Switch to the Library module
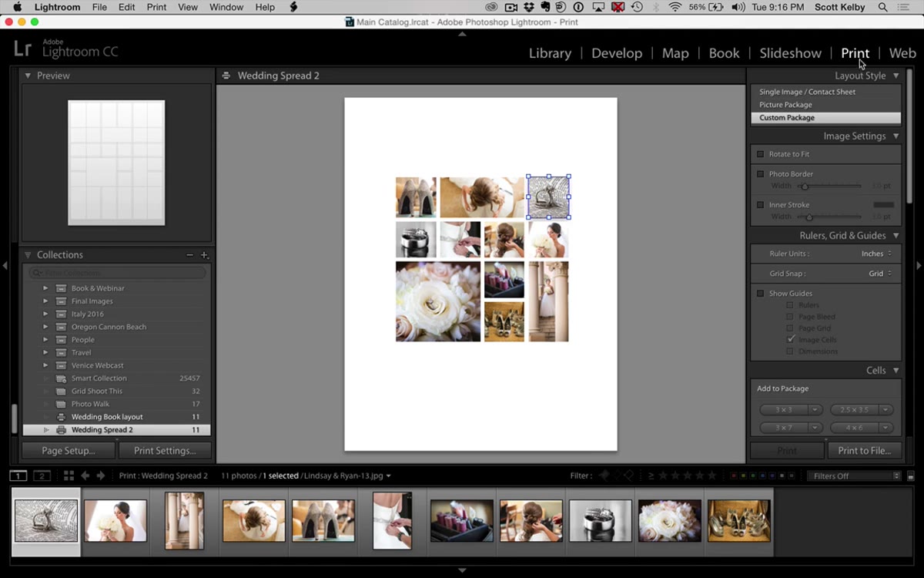924x578 pixels. click(x=550, y=53)
